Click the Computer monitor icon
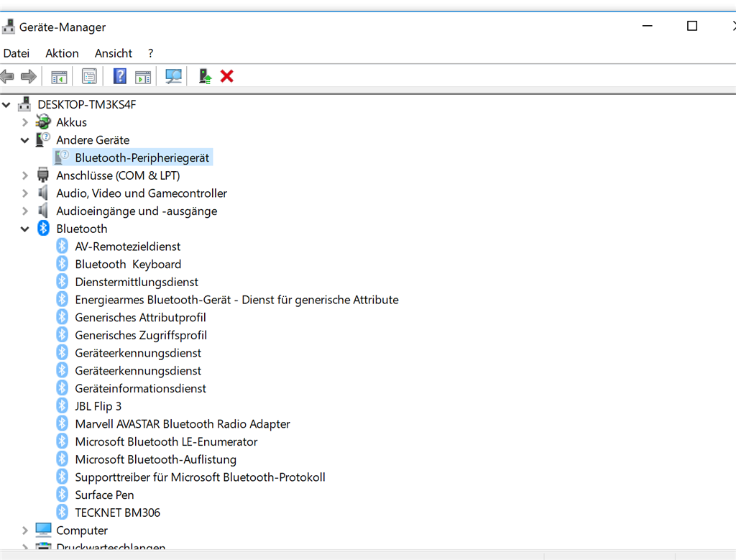The height and width of the screenshot is (560, 736). pos(43,530)
